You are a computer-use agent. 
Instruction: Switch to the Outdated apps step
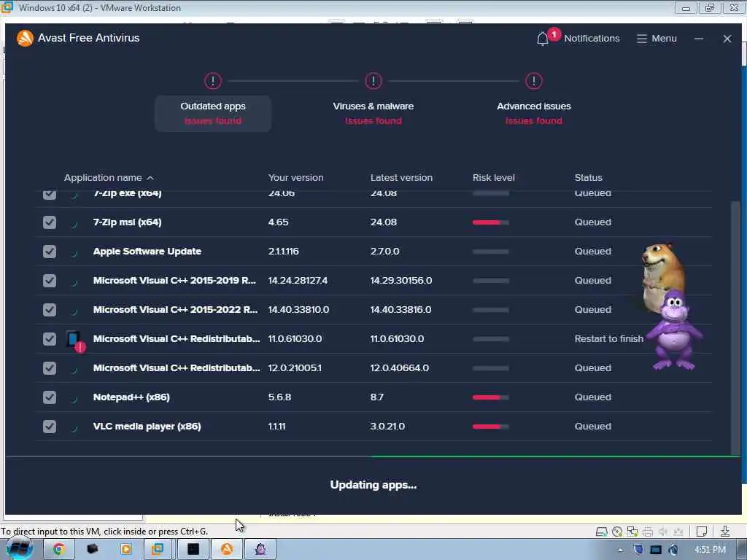(x=213, y=113)
